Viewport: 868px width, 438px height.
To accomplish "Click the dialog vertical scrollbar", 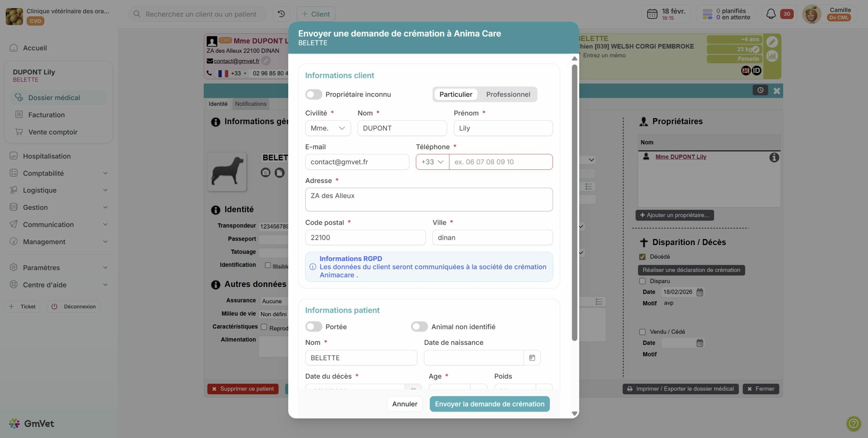I will pyautogui.click(x=574, y=203).
